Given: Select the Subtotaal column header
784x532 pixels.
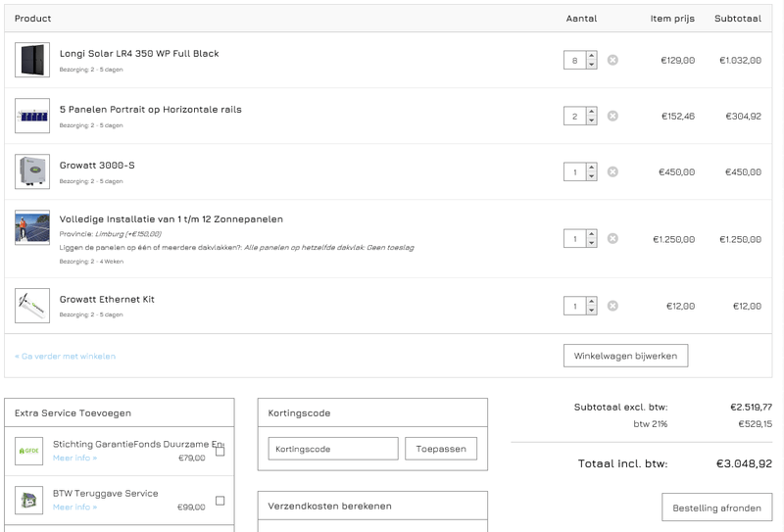Looking at the screenshot, I should coord(738,19).
